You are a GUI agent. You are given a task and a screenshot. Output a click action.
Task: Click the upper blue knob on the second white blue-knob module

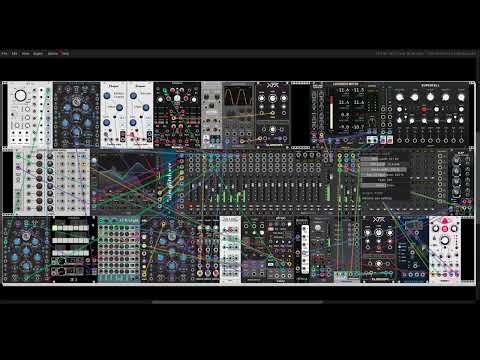point(133,96)
